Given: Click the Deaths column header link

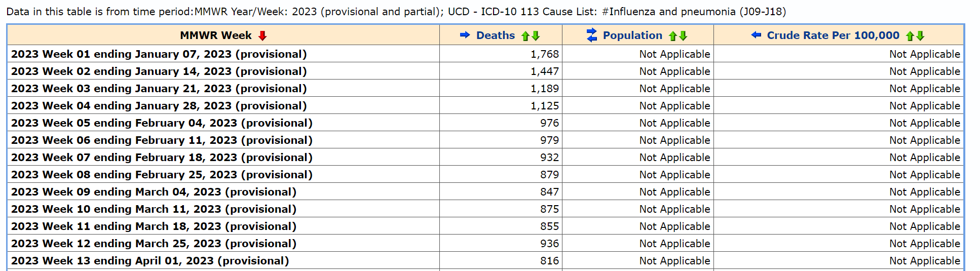Looking at the screenshot, I should (x=495, y=35).
